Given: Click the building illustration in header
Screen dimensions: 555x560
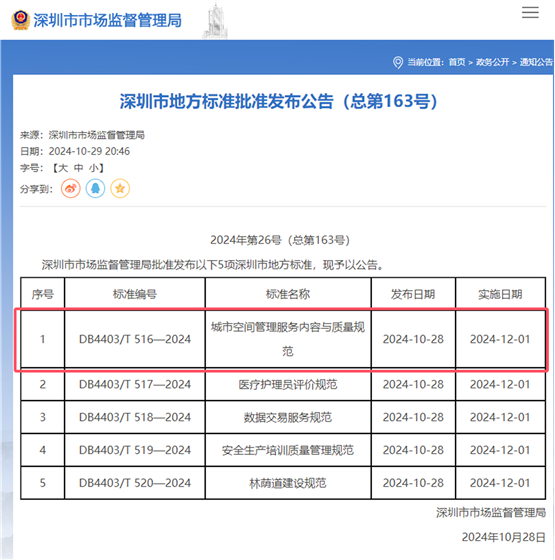Looking at the screenshot, I should click(x=215, y=21).
